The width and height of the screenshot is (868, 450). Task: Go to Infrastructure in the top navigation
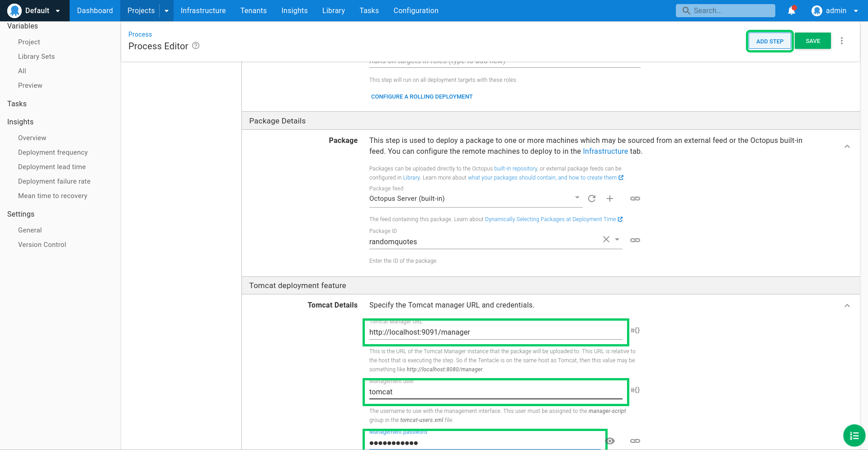tap(203, 10)
